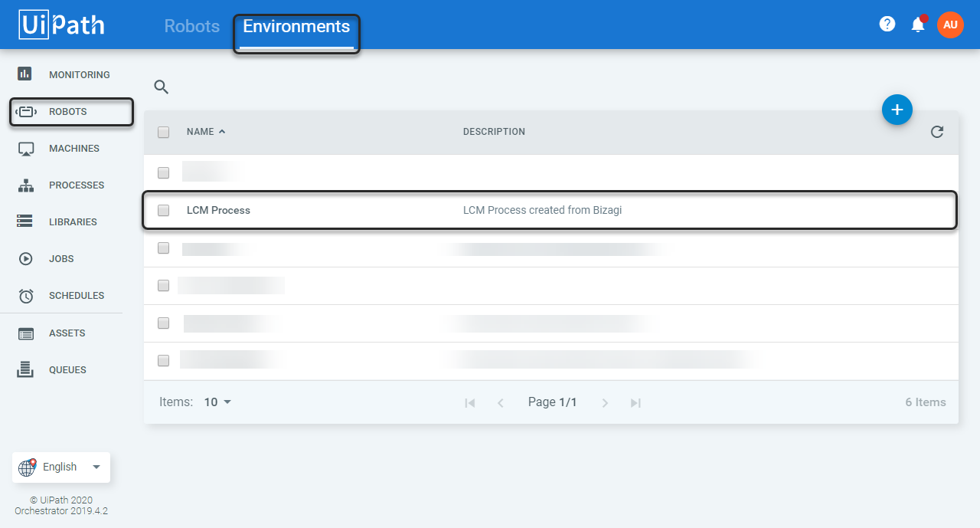The image size is (980, 528).
Task: Click the Schedules alarm clock icon
Action: [x=26, y=296]
